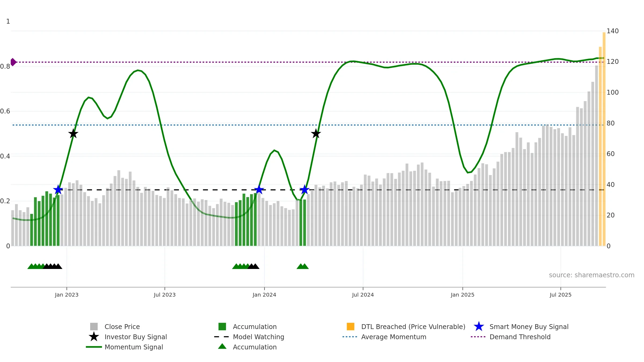Viewport: 644px width, 362px height.
Task: Click the black star marker after Jan 2024
Action: click(316, 134)
